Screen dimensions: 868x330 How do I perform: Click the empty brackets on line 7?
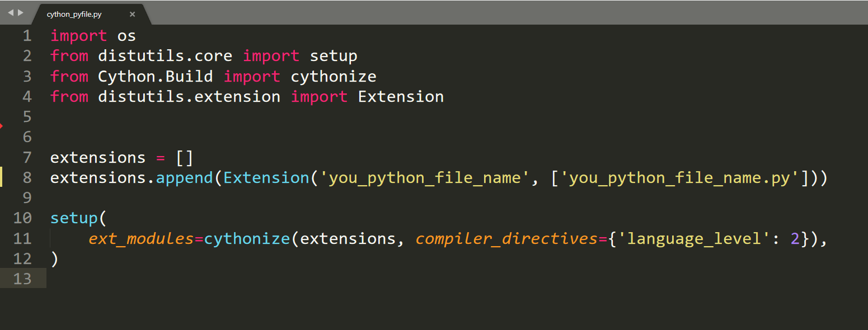tap(185, 158)
